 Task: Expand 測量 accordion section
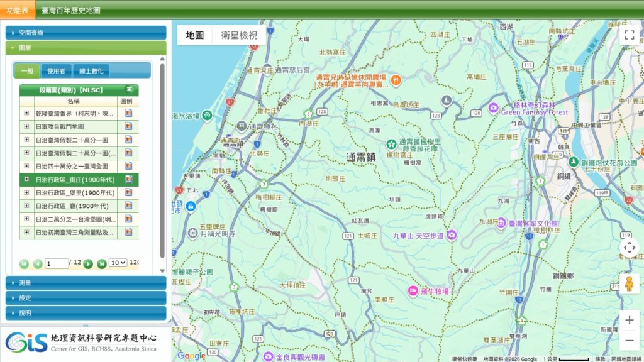[86, 283]
